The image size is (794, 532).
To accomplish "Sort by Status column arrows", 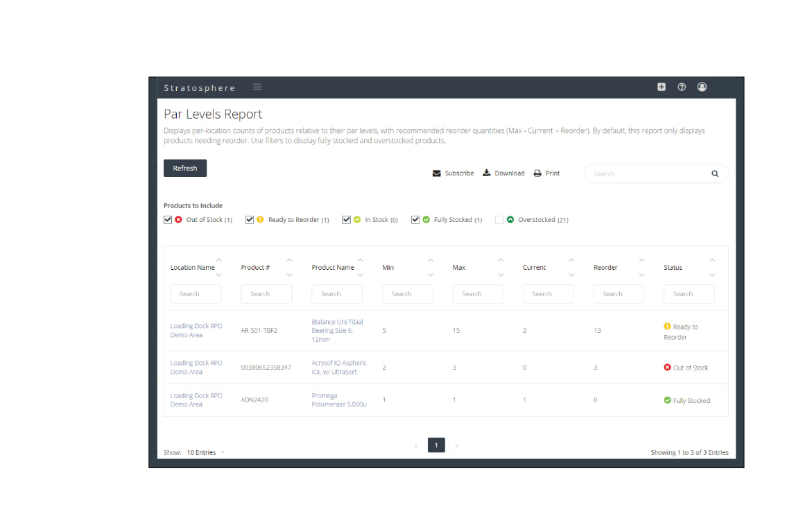I will [712, 268].
